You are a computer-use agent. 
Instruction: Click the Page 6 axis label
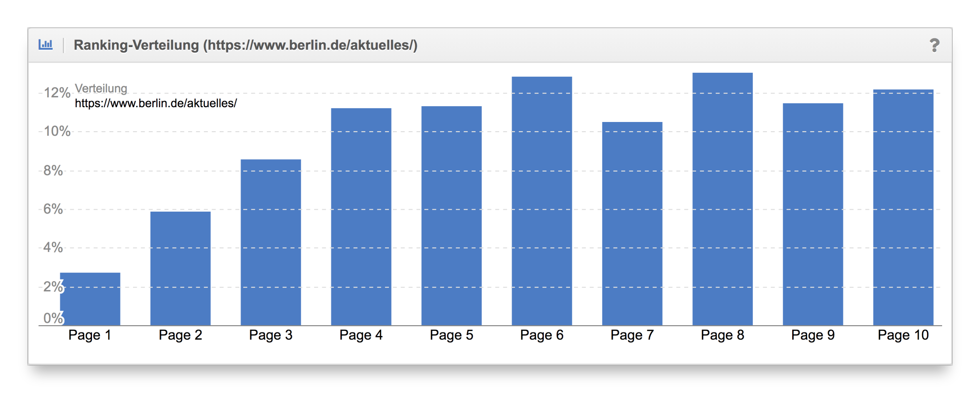pyautogui.click(x=542, y=335)
